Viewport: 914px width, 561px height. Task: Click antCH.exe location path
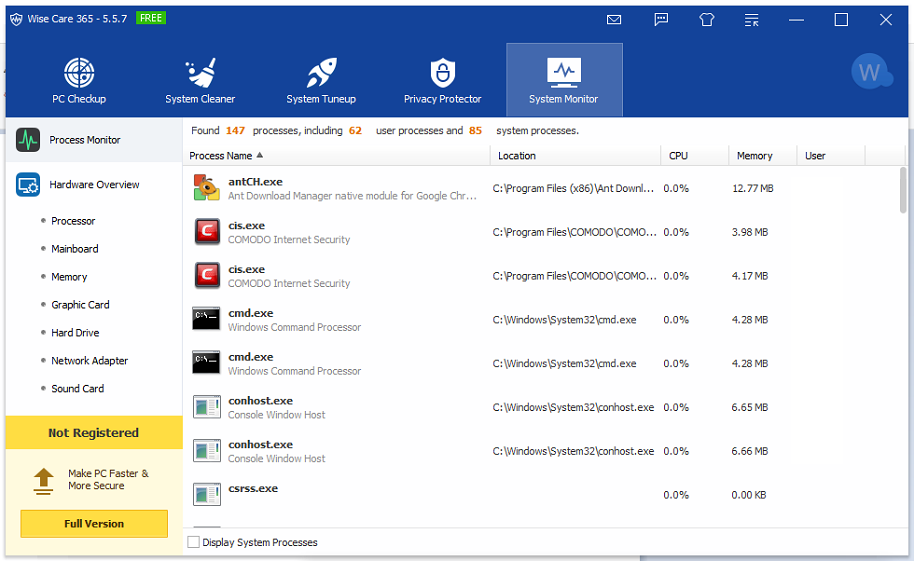click(x=573, y=188)
